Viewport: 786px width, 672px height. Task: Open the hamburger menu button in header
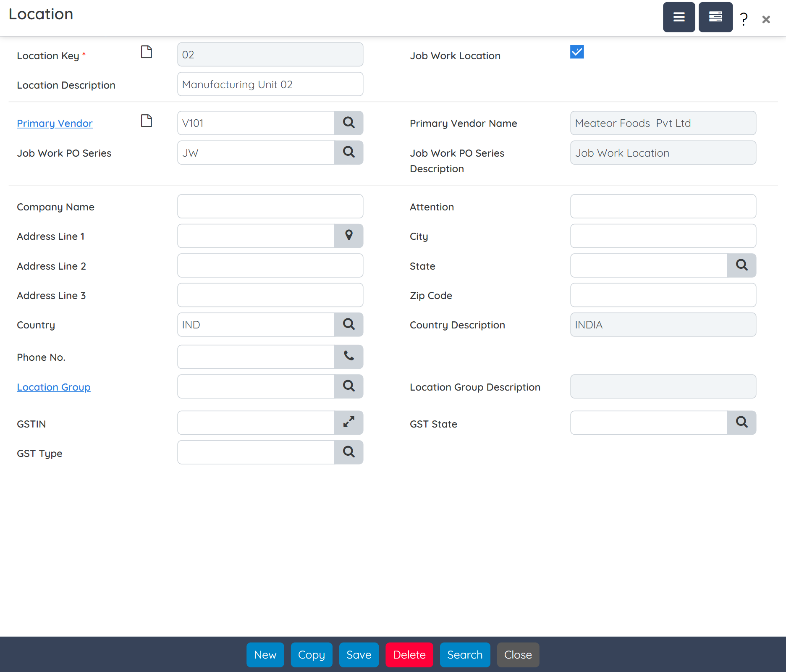pyautogui.click(x=679, y=17)
